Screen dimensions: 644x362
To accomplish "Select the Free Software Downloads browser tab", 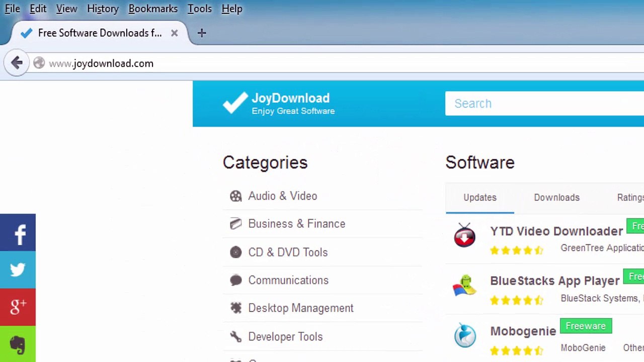I will pos(100,33).
